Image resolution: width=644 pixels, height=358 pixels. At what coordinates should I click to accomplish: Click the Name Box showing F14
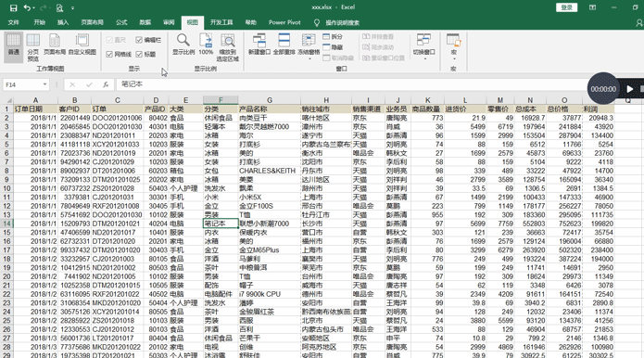[21, 84]
